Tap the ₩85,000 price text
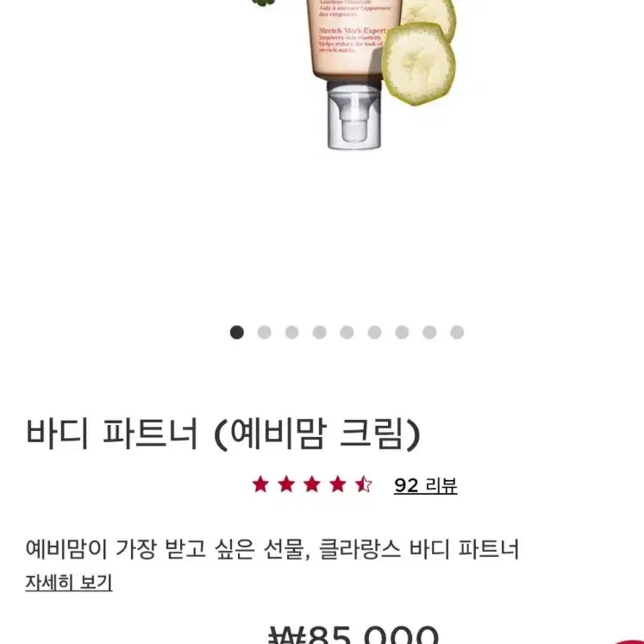The width and height of the screenshot is (644, 644). 353,635
